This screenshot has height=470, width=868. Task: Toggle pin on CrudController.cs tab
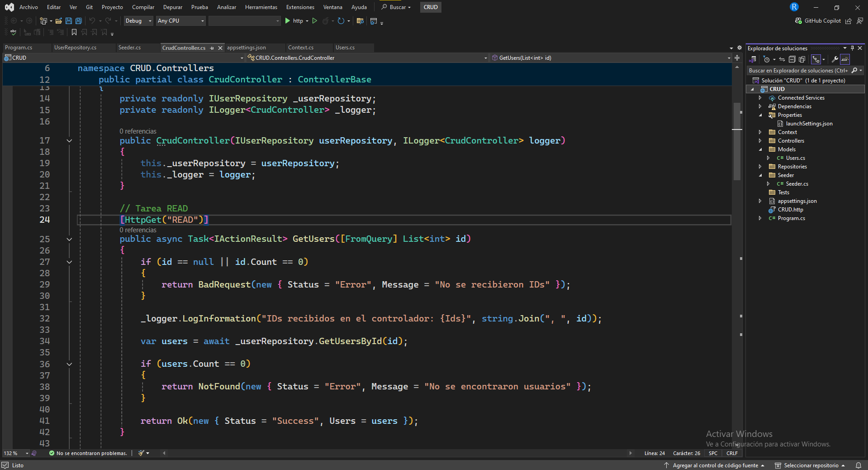pos(212,48)
